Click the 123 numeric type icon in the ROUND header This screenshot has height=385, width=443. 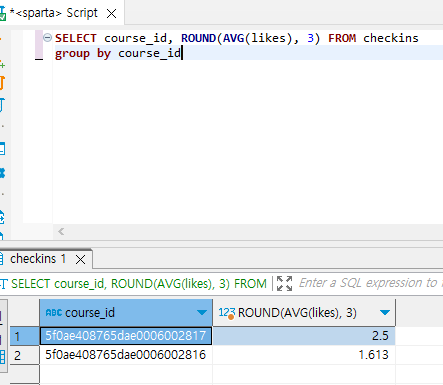[227, 313]
